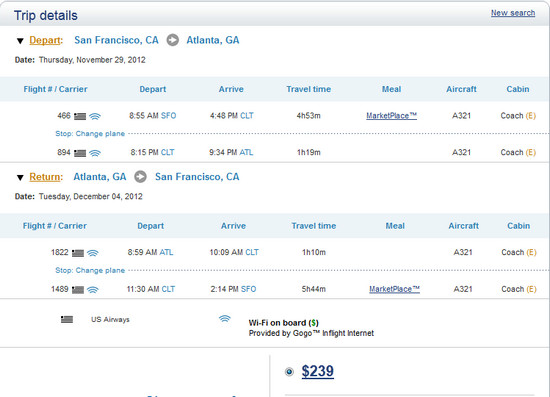550x397 pixels.
Task: Select the $239 fare radio button
Action: (x=289, y=371)
